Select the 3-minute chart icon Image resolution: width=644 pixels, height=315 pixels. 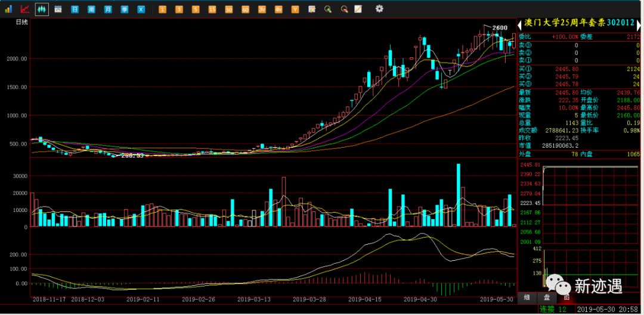click(x=179, y=9)
